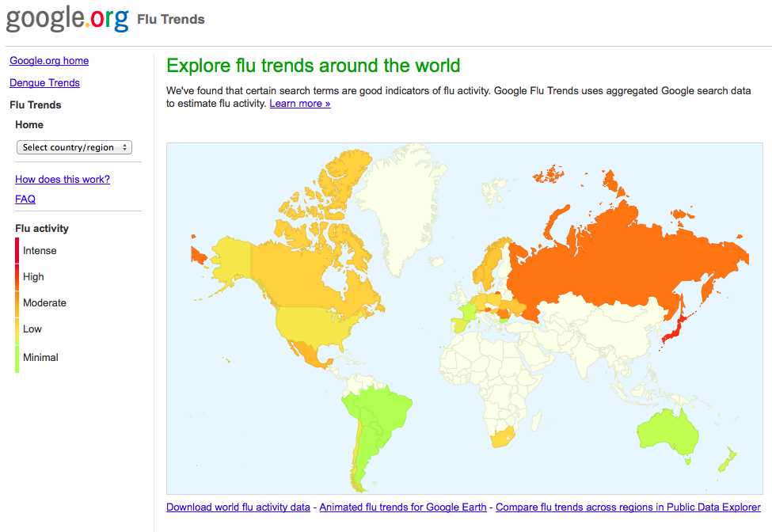Viewport: 772px width, 532px height.
Task: Click the google.org logo
Action: 67,19
